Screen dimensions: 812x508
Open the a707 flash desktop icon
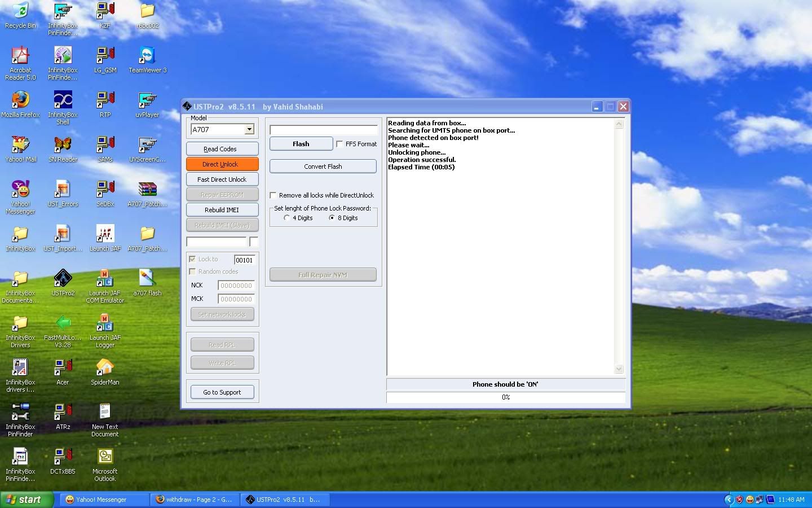tap(147, 283)
